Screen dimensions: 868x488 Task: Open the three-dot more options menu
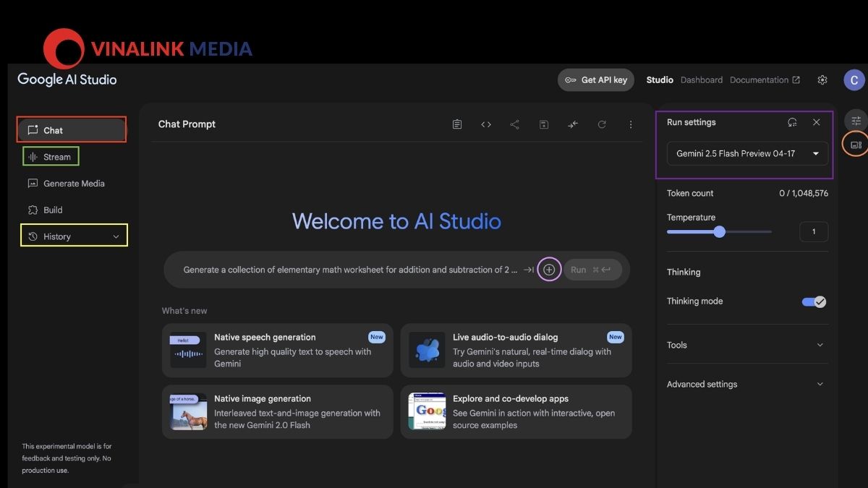pos(631,124)
